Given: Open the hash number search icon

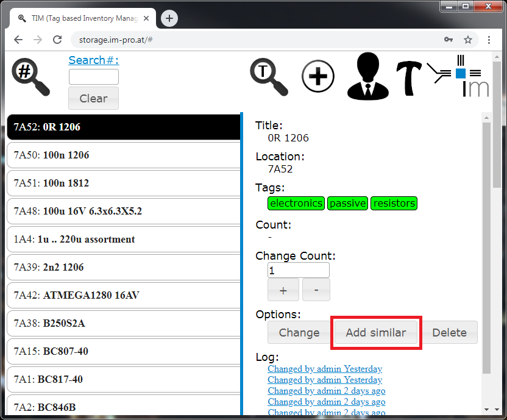Looking at the screenshot, I should [x=30, y=77].
